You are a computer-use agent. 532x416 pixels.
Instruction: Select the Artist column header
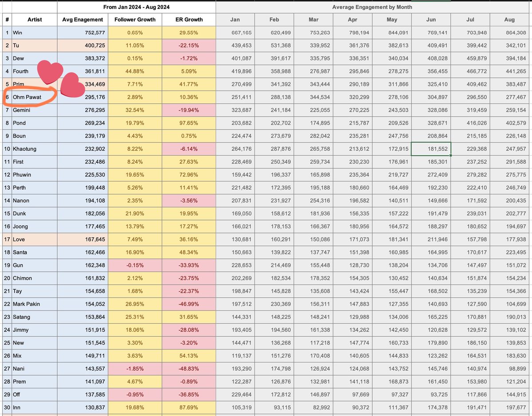click(35, 20)
